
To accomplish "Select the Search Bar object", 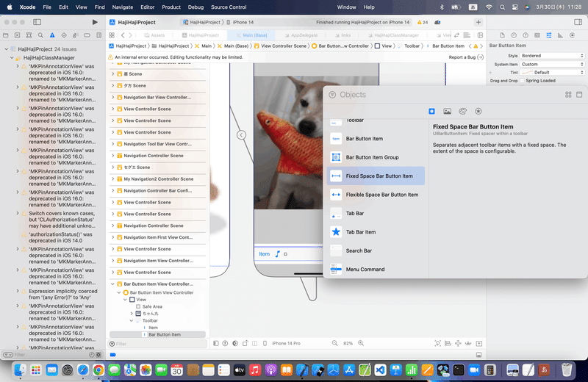I will point(376,251).
